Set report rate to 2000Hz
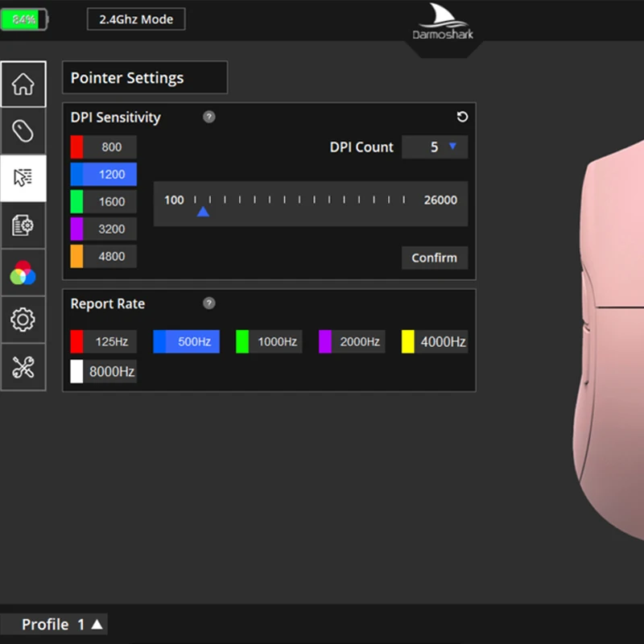This screenshot has height=644, width=644. (x=352, y=341)
